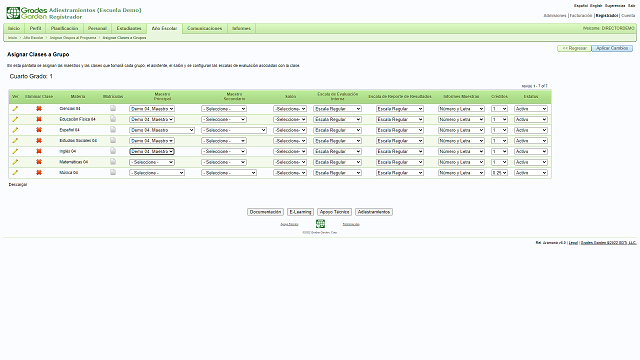Open the pencil edit icon for Matemáticas 04
Image resolution: width=640 pixels, height=360 pixels.
15,162
